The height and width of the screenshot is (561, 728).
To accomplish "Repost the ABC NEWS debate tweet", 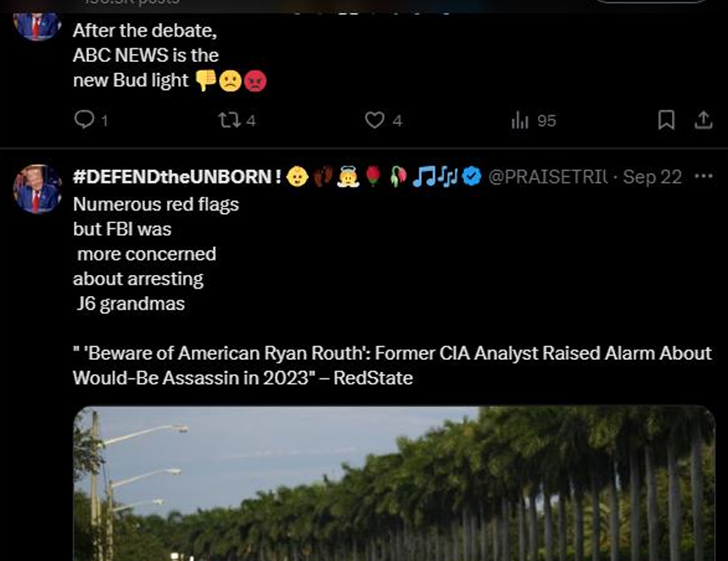I will point(229,120).
